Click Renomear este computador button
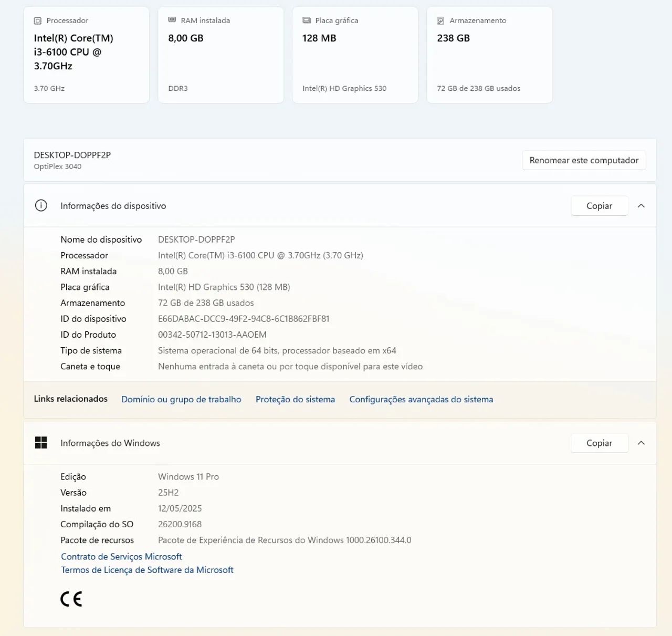This screenshot has width=672, height=636. coord(584,160)
